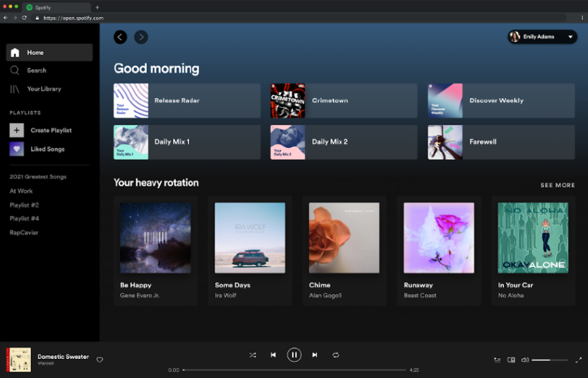Open the connect to a device menu
Image resolution: width=588 pixels, height=378 pixels.
tap(511, 360)
